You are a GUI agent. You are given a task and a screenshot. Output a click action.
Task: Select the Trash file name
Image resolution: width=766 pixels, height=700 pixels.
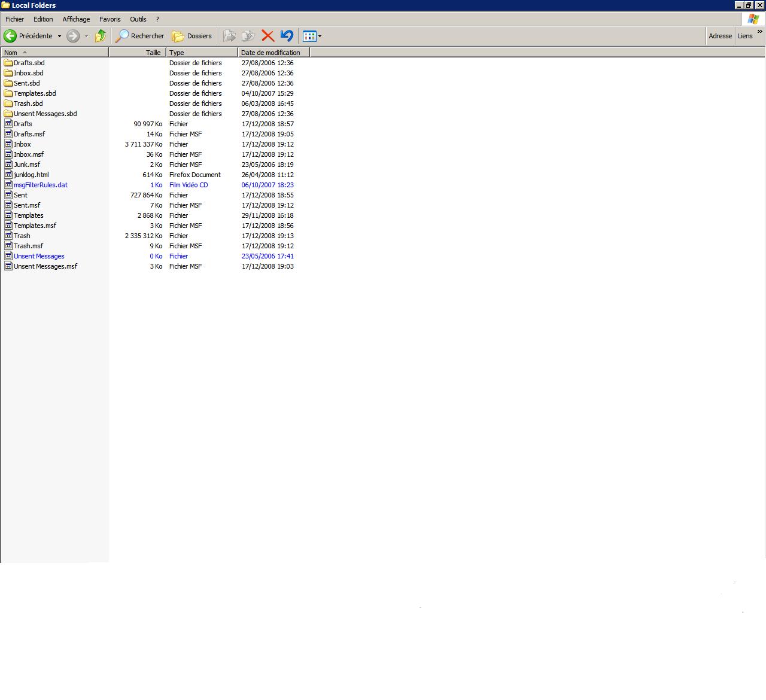tap(22, 236)
